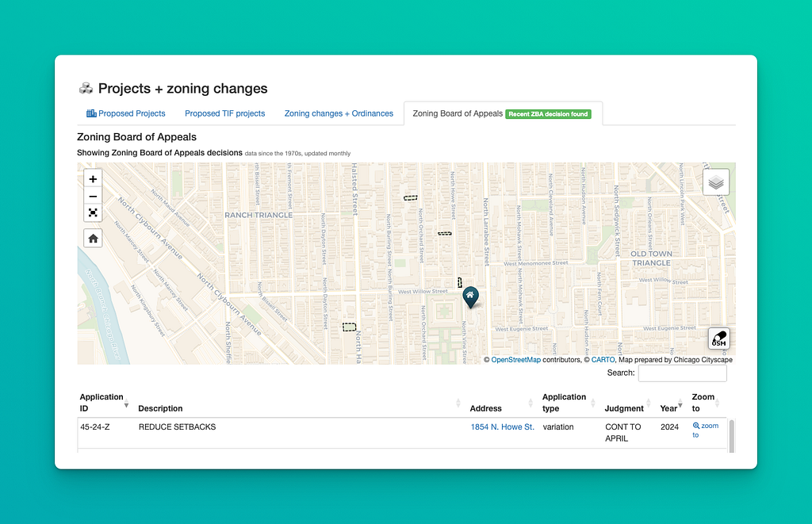Open the 1854 N. Howe St. address link
Screen dimensions: 812x524
click(x=502, y=426)
